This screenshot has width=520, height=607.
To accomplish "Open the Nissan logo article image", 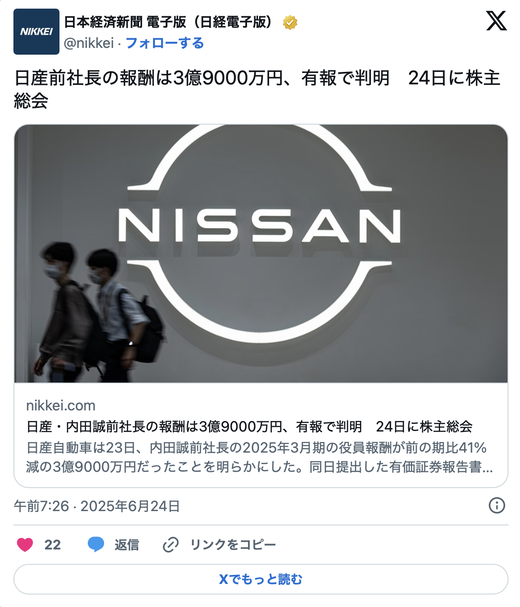I will pos(261,254).
